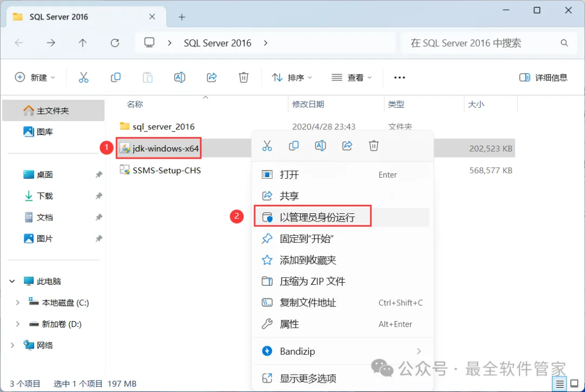Click the chevron after SQL Server 2016 breadcrumb

[265, 43]
